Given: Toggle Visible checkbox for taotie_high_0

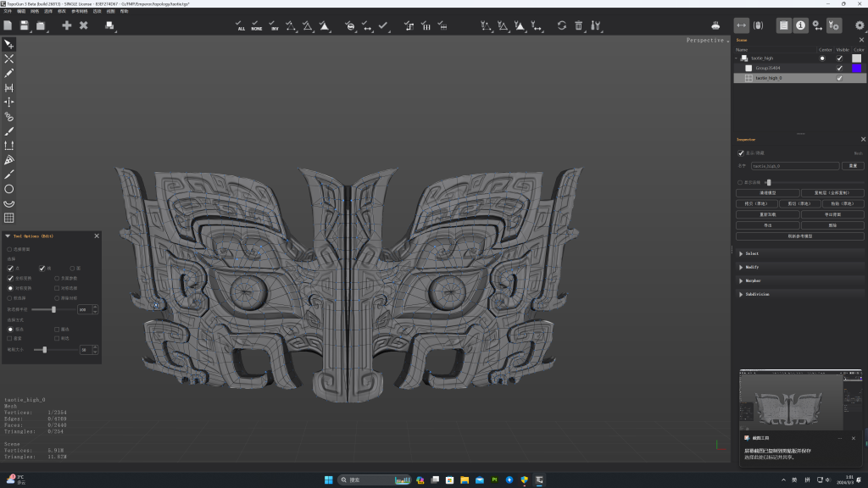Looking at the screenshot, I should pos(840,78).
